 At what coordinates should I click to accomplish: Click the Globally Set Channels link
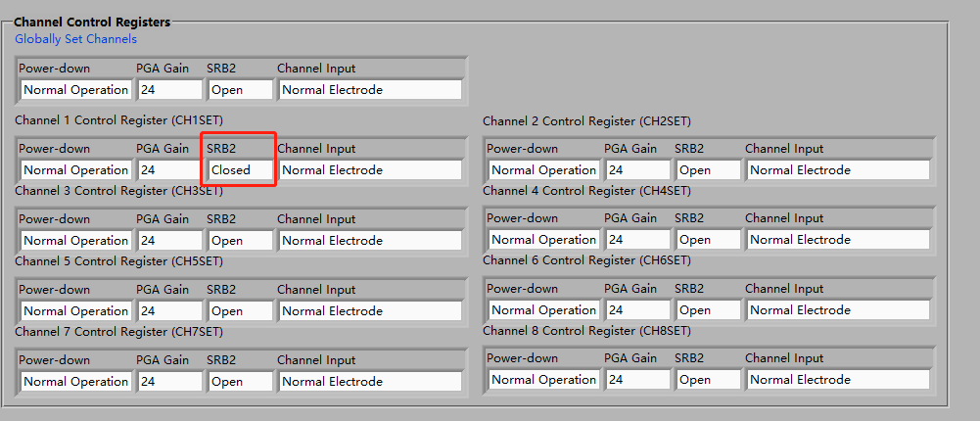[75, 39]
